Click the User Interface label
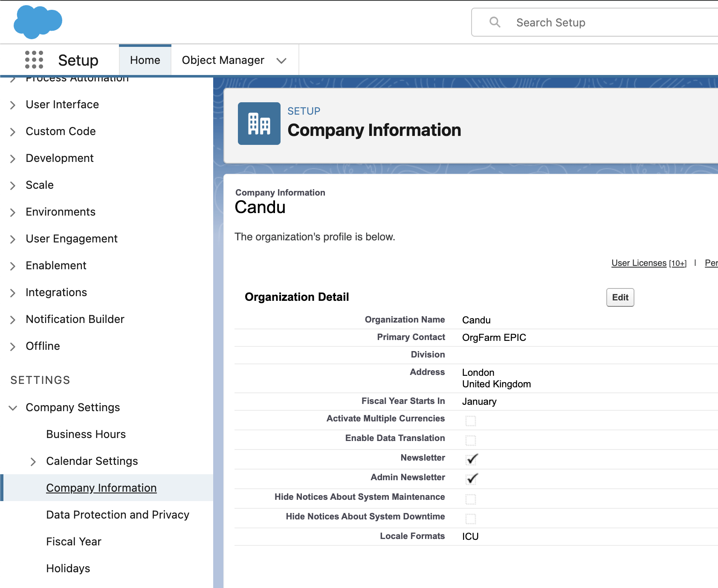 (62, 104)
